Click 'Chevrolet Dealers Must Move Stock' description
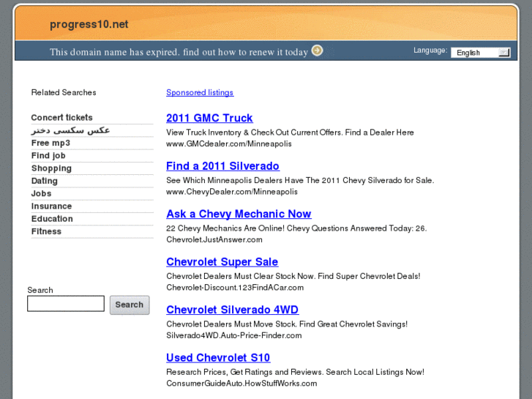The width and height of the screenshot is (532, 399). point(287,324)
